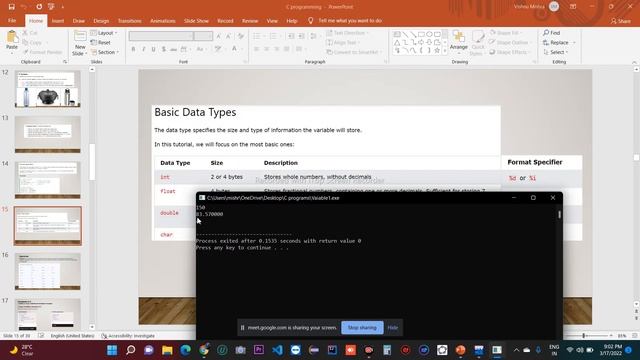Screen dimensions: 640x360
Task: Switch to PowerPoint via its taskbar icon
Action: 460,350
